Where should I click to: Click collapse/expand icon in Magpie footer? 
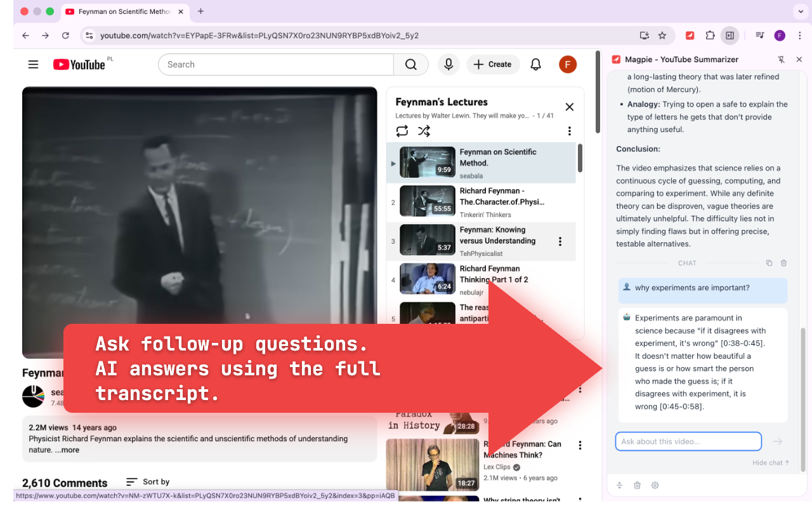620,485
